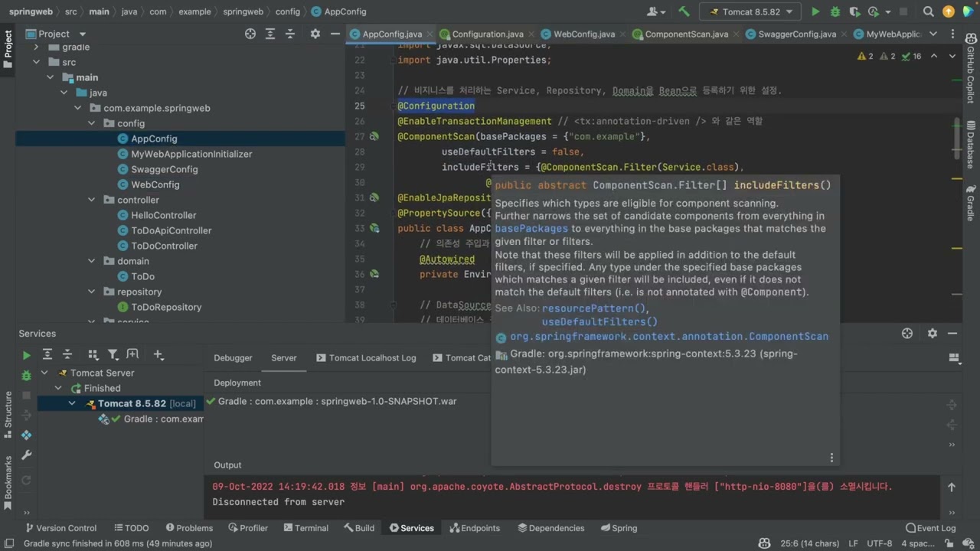Select opened file target icon in Project
This screenshot has height=551, width=980.
coord(250,34)
